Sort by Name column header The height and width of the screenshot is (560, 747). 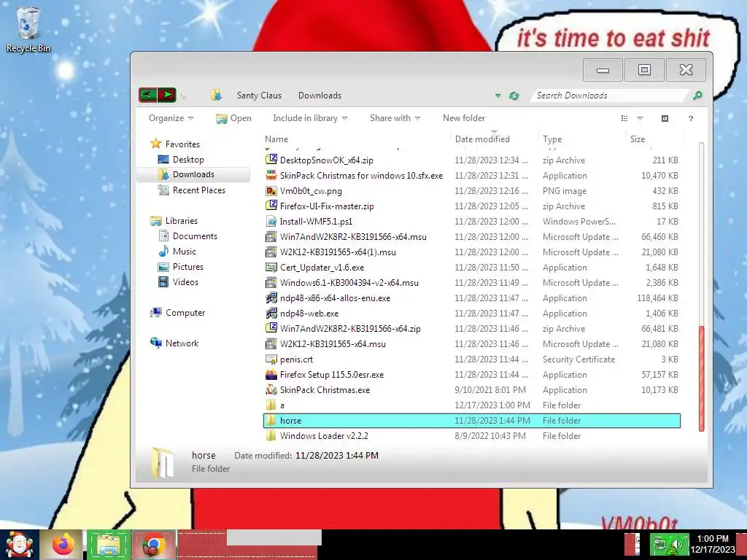point(276,139)
